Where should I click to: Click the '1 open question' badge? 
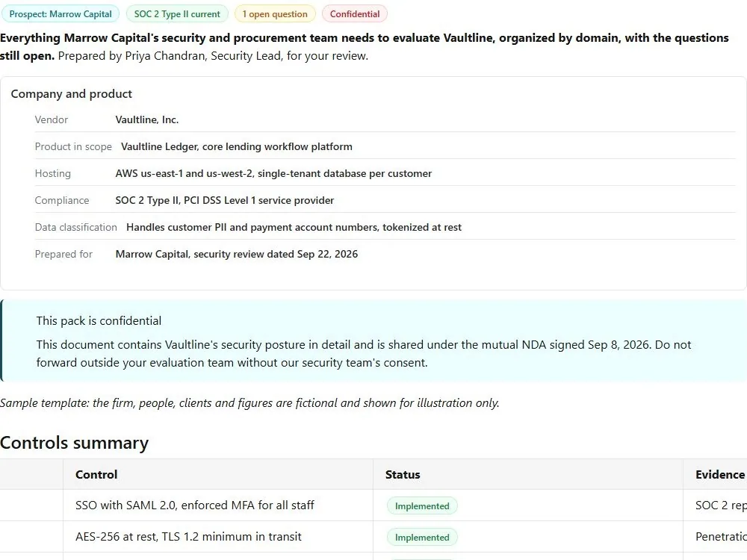click(275, 13)
